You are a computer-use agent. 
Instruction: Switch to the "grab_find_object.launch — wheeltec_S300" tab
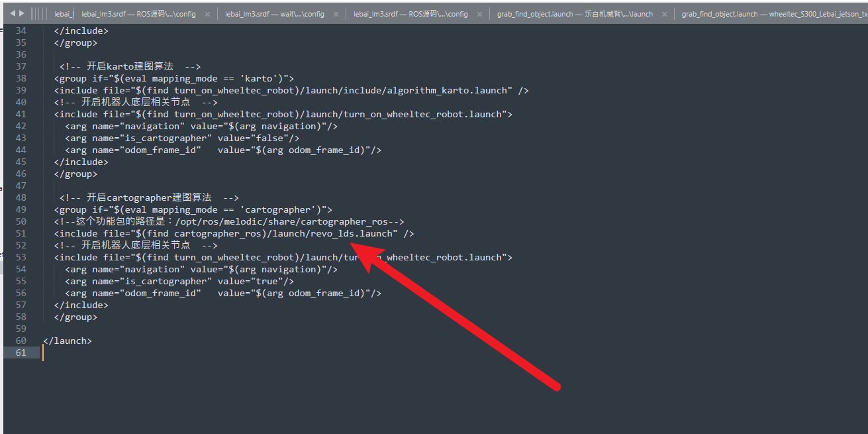coord(761,13)
